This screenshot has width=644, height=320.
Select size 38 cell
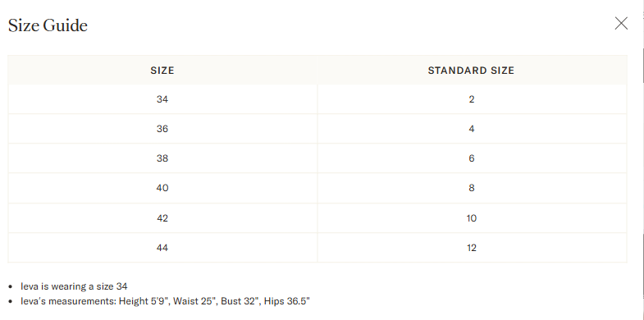click(162, 158)
